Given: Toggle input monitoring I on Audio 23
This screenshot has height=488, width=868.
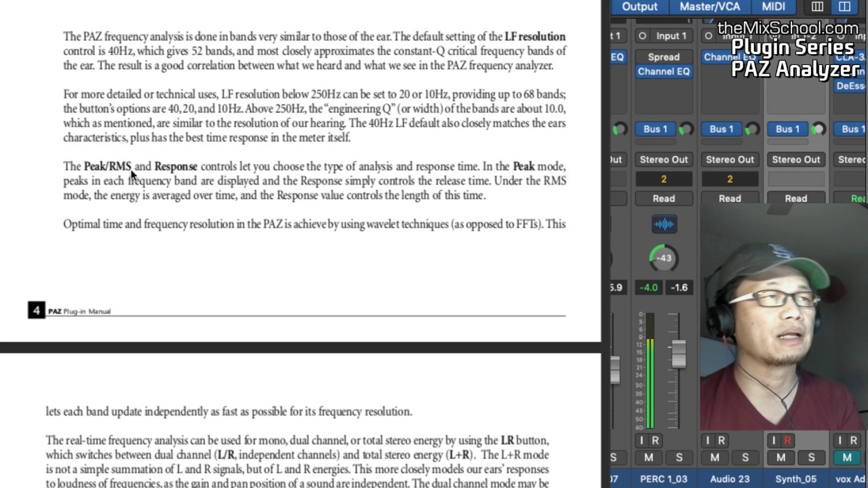Looking at the screenshot, I should (707, 441).
